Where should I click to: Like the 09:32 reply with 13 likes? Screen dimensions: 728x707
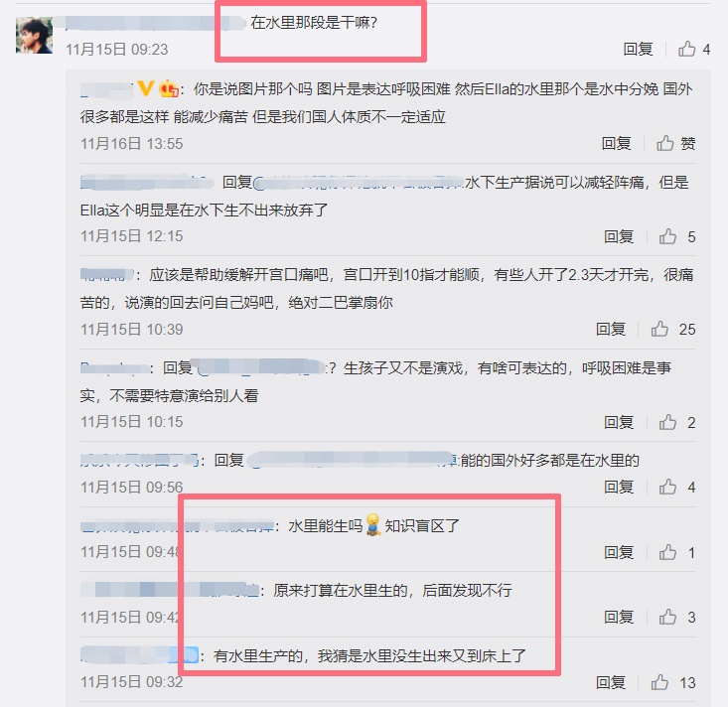659,682
